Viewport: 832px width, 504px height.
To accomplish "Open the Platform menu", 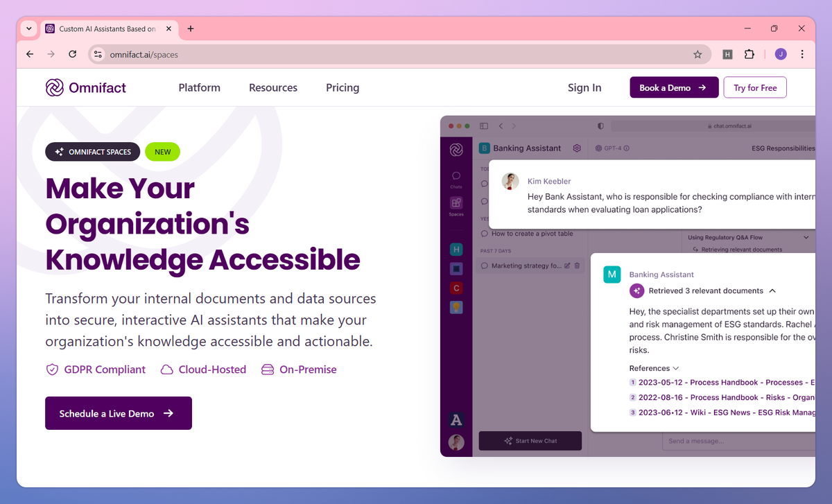I will (x=199, y=87).
